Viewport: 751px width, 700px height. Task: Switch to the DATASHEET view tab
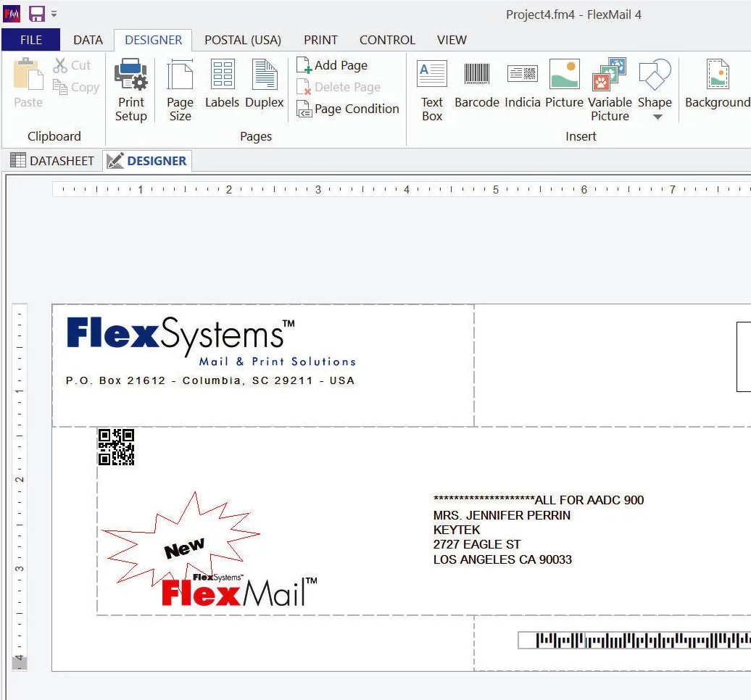pyautogui.click(x=52, y=161)
